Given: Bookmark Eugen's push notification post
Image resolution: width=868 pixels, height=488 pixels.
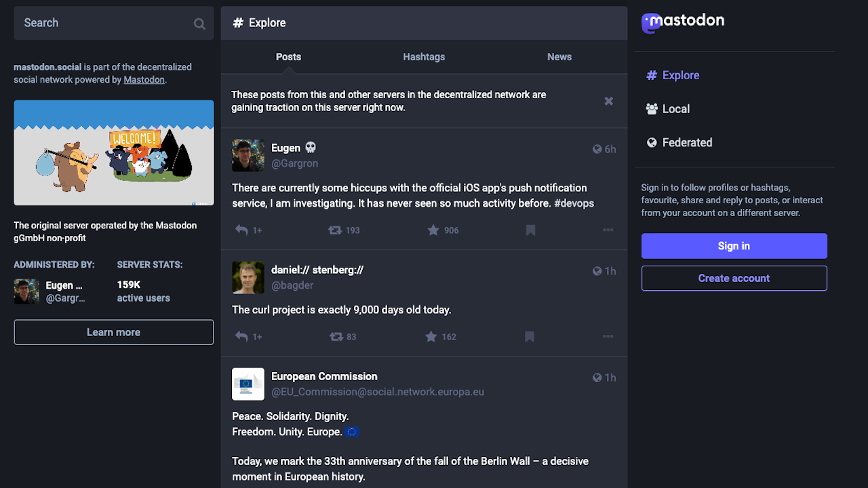Looking at the screenshot, I should click(530, 230).
